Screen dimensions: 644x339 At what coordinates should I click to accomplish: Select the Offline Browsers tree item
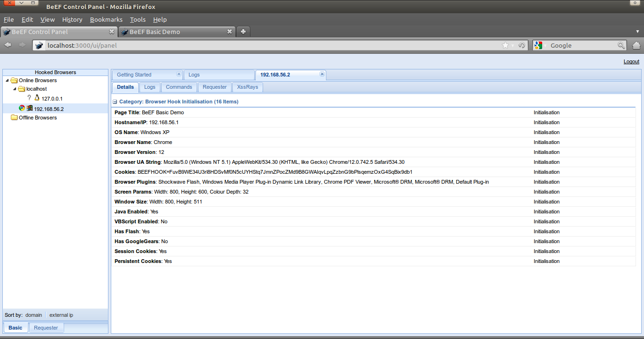pos(38,118)
